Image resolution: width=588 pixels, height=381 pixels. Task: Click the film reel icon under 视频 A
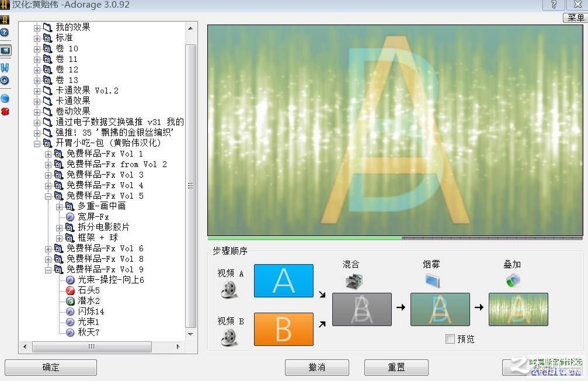coord(229,289)
